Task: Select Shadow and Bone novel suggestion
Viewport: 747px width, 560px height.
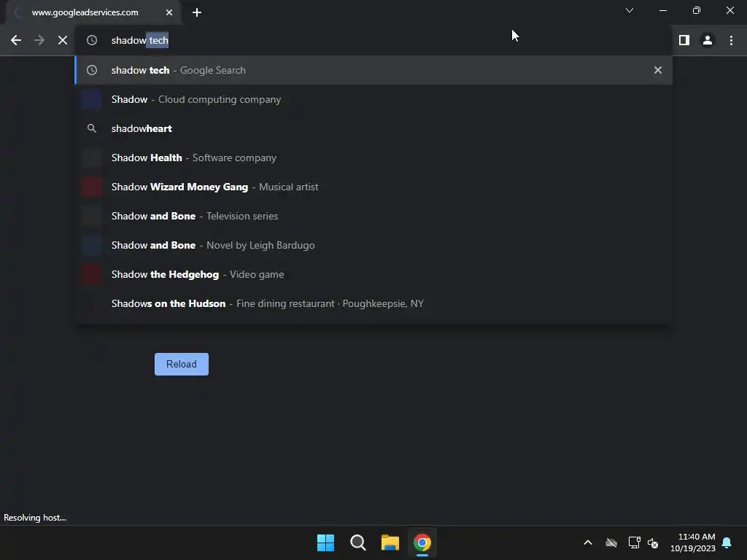Action: [x=373, y=245]
